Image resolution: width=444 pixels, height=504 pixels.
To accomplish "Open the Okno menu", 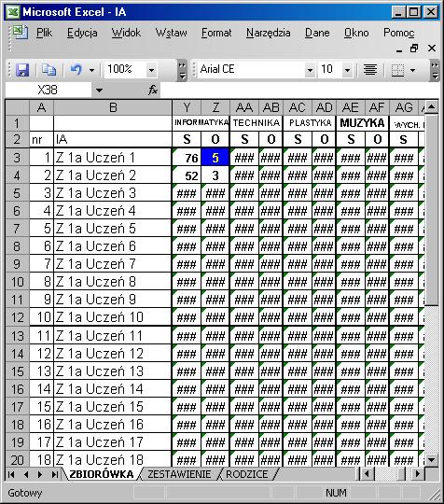I will pos(356,33).
